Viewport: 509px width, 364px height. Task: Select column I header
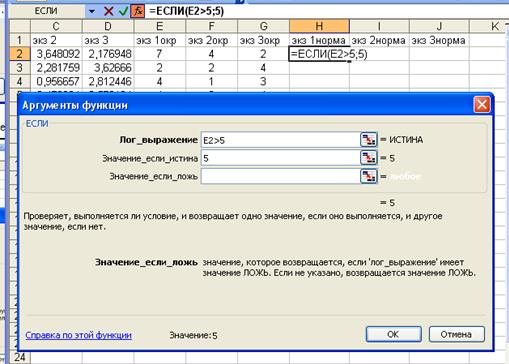pyautogui.click(x=379, y=26)
